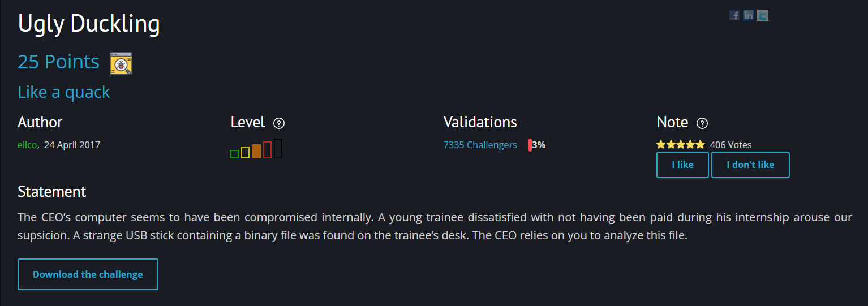This screenshot has height=306, width=868.
Task: Click the black highest difficulty bar
Action: point(278,148)
